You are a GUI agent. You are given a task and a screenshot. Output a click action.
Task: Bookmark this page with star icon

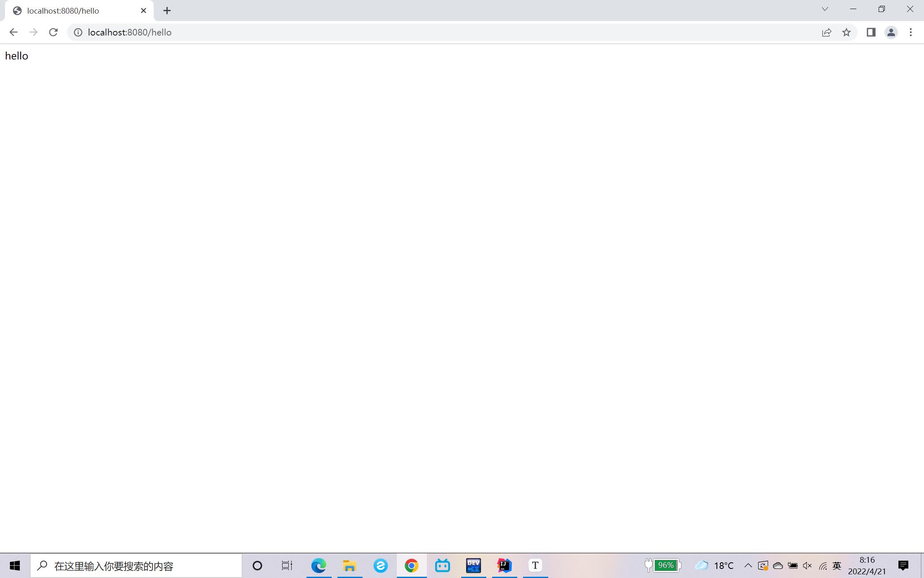click(846, 32)
